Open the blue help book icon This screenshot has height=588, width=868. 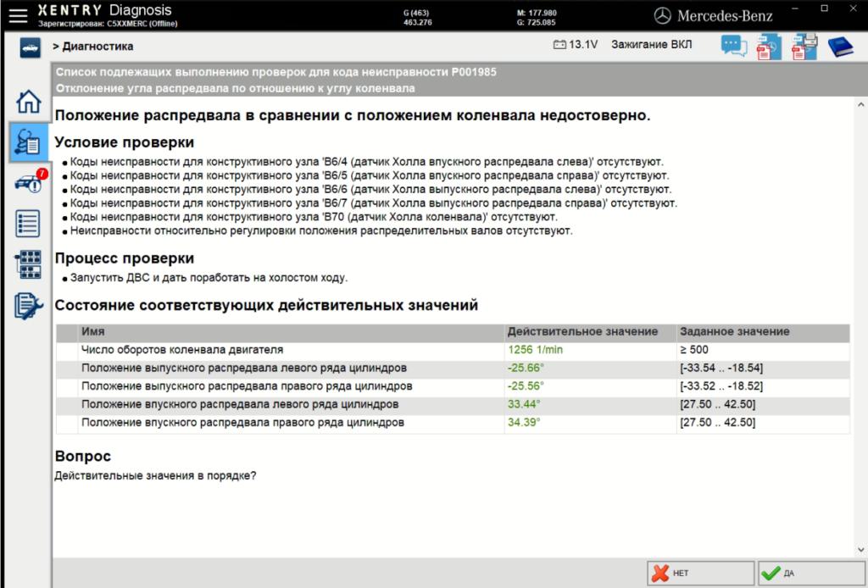coord(840,47)
